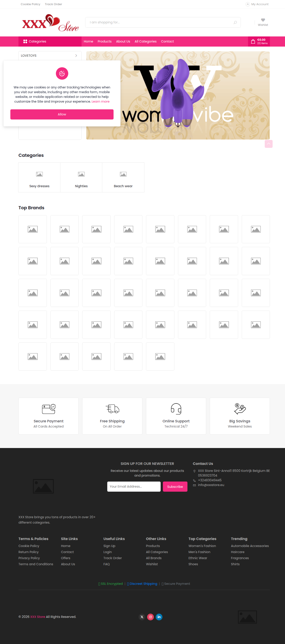Open Track Order link in top bar

[x=53, y=4]
